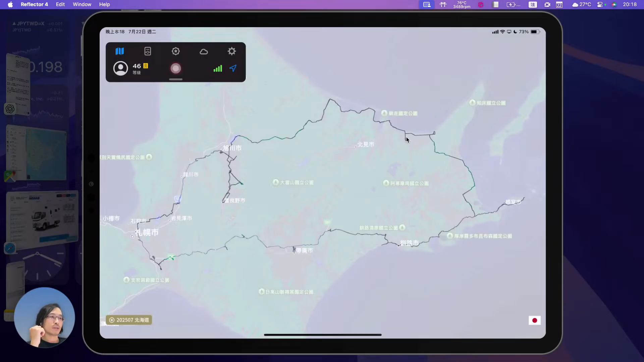Toggle the blue location follow arrow
The width and height of the screenshot is (644, 362).
click(233, 68)
